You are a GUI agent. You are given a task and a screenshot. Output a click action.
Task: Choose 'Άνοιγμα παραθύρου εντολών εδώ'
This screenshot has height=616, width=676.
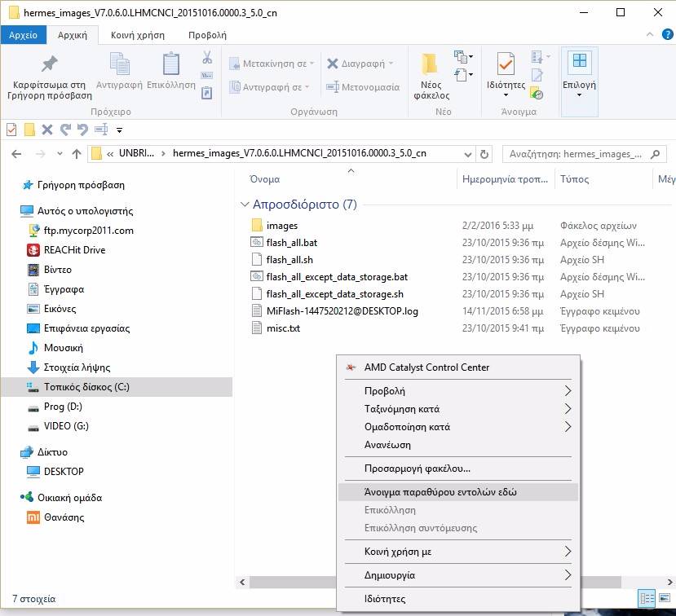click(440, 492)
